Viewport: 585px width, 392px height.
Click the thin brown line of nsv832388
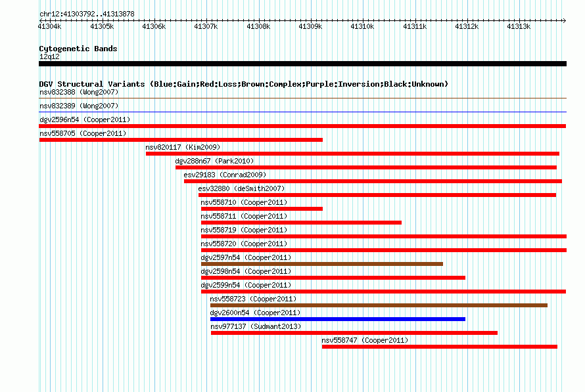pos(302,98)
